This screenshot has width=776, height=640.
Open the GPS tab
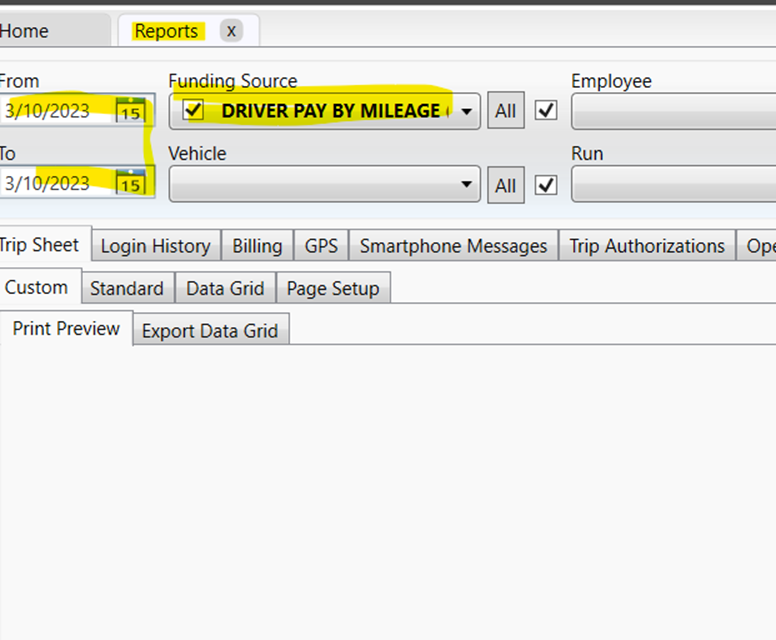tap(321, 246)
